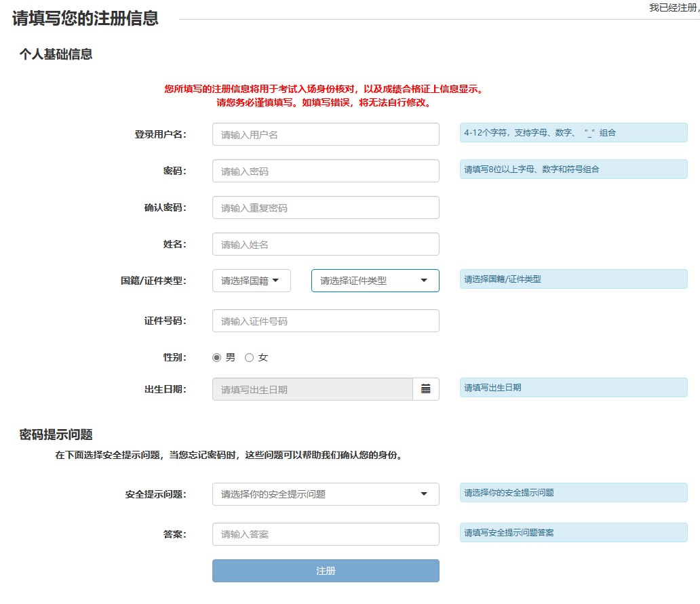Click the 密码 password input field
This screenshot has height=604, width=700.
(x=326, y=171)
